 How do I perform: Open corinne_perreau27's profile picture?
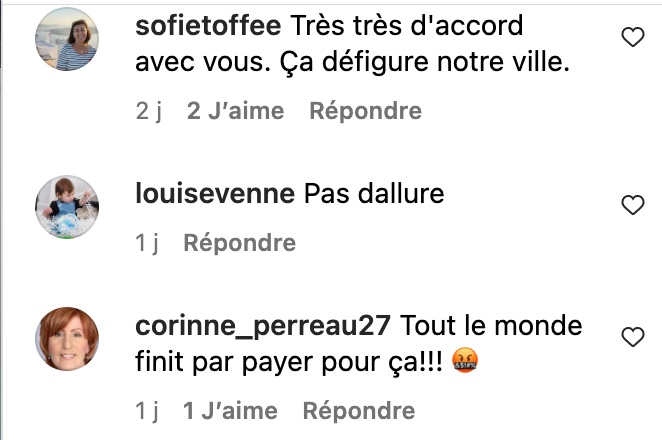click(x=67, y=339)
